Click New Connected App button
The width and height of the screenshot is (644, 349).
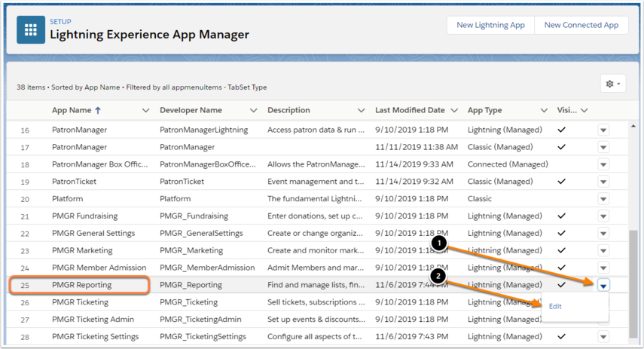(x=581, y=25)
